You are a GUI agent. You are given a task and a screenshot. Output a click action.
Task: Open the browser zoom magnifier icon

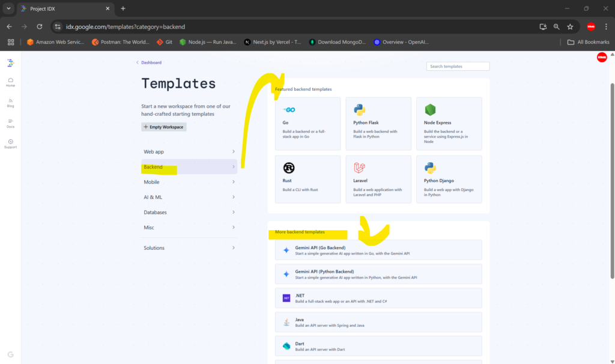pos(557,26)
